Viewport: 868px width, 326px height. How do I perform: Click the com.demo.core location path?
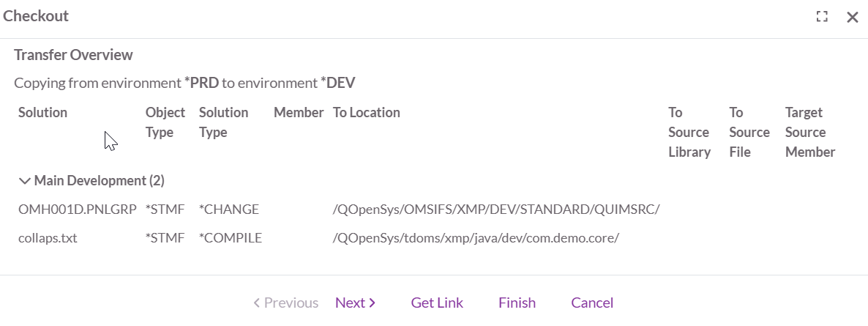pyautogui.click(x=476, y=238)
